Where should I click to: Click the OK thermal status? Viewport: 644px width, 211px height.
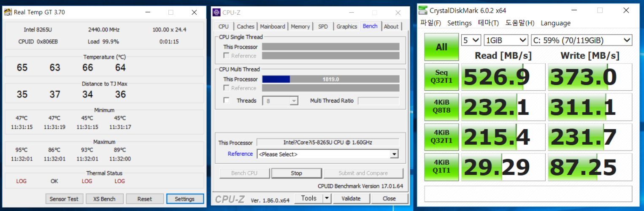pyautogui.click(x=54, y=181)
